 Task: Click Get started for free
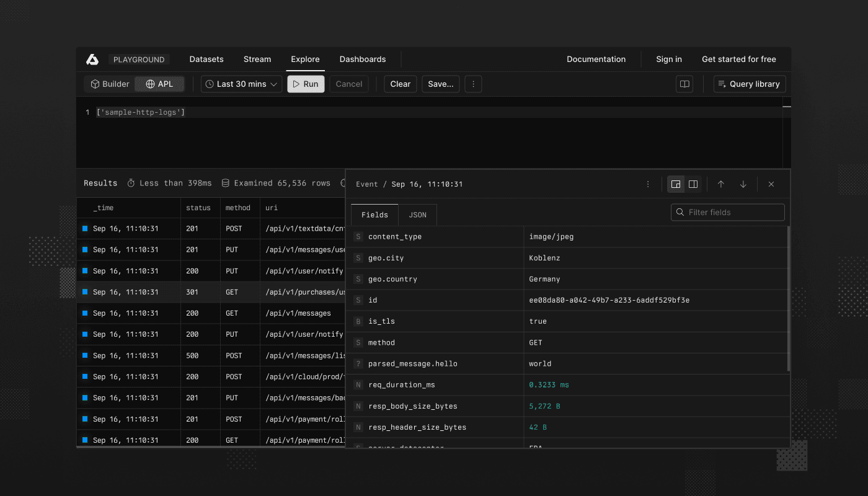point(739,59)
